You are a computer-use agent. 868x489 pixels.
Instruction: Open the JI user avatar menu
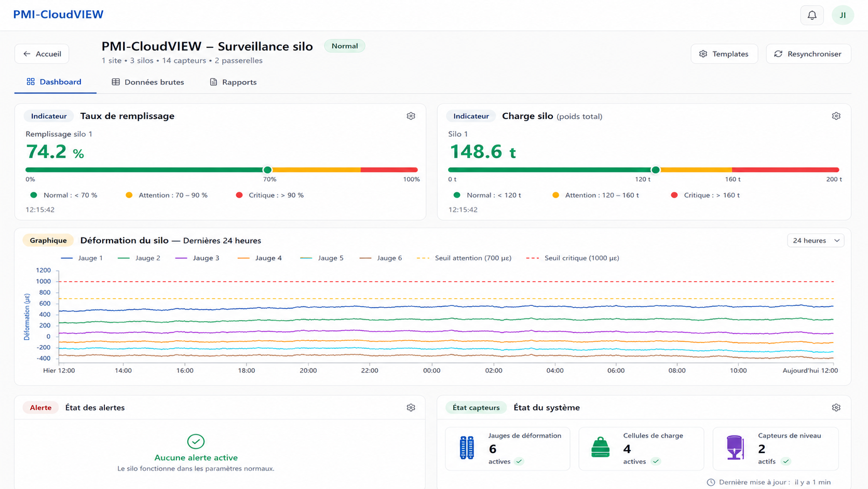843,15
